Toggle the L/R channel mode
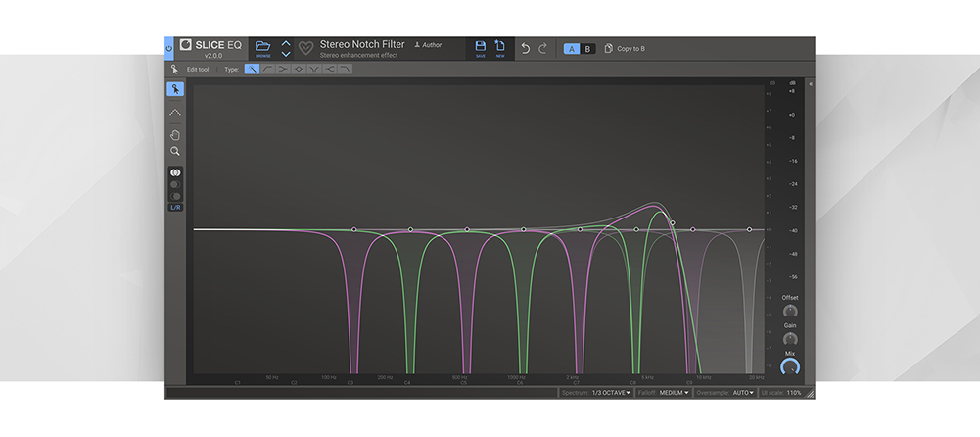This screenshot has width=980, height=437. point(175,208)
